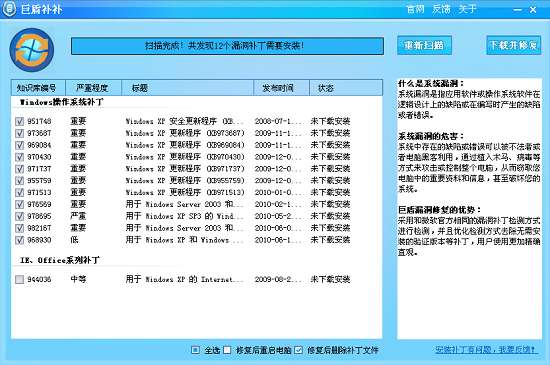
Task: Uncheck patch 968930 checkbox
Action: [x=19, y=240]
